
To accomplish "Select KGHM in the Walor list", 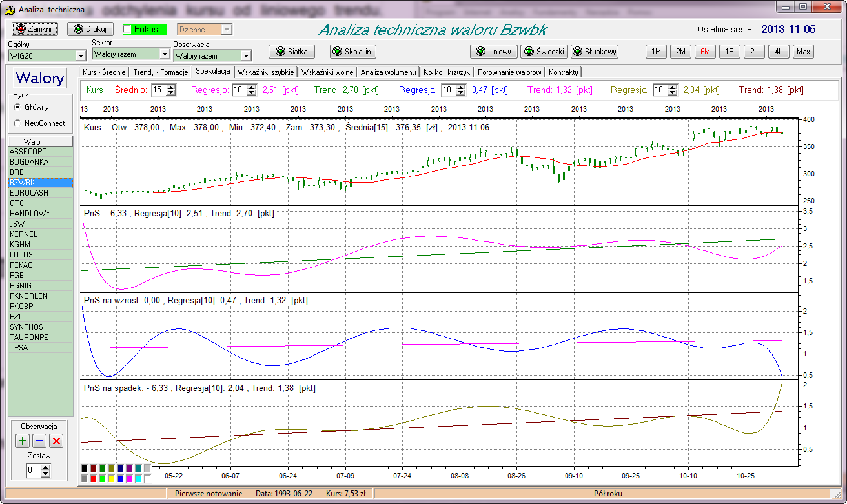I will pyautogui.click(x=41, y=245).
